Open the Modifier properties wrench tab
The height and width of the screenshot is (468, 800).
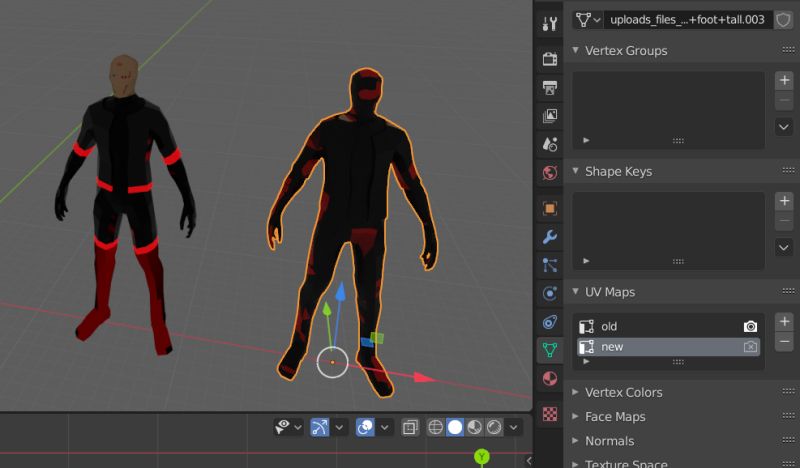(549, 237)
